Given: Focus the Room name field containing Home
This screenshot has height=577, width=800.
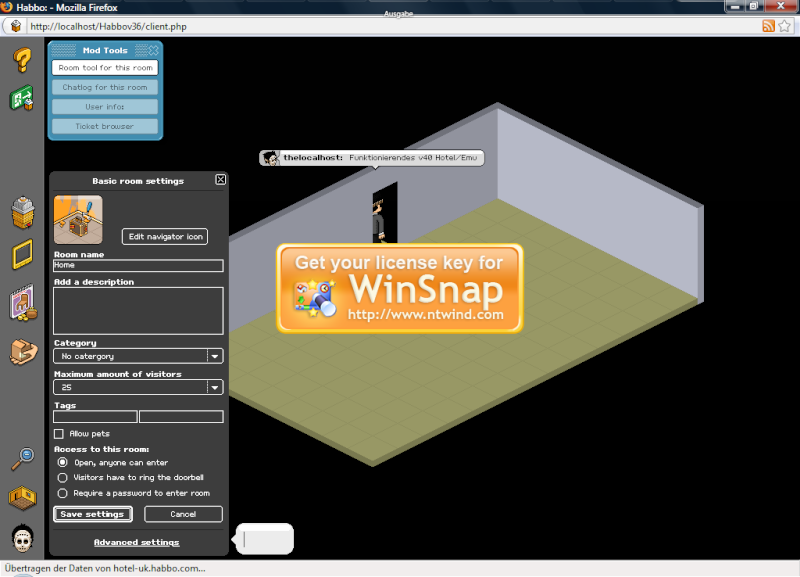Looking at the screenshot, I should [138, 265].
